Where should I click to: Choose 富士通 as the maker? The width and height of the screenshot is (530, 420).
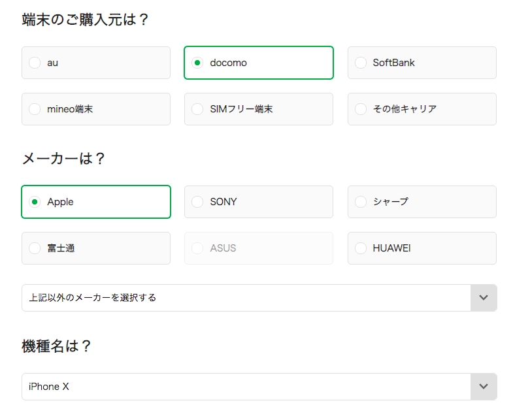96,248
